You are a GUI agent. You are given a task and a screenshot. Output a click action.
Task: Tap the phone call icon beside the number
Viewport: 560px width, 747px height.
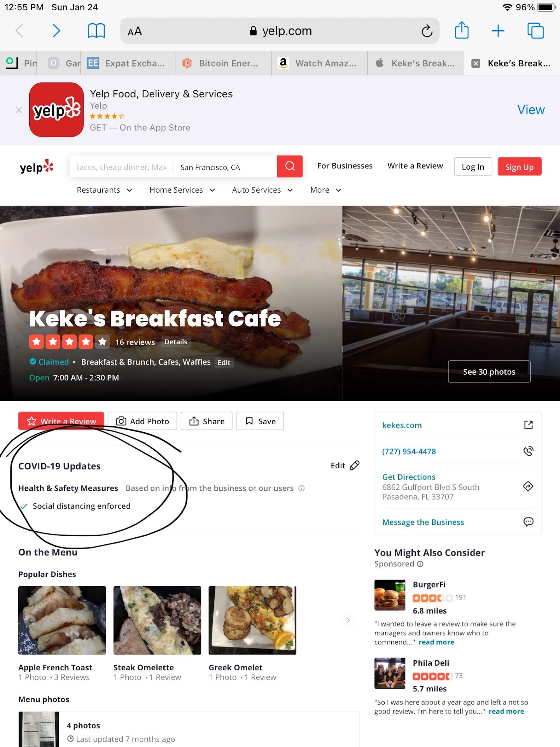pos(528,451)
